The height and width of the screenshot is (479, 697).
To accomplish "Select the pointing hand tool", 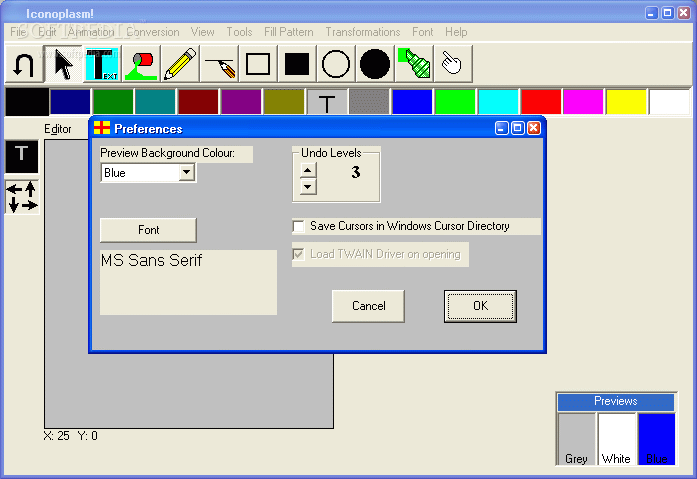I will 453,64.
